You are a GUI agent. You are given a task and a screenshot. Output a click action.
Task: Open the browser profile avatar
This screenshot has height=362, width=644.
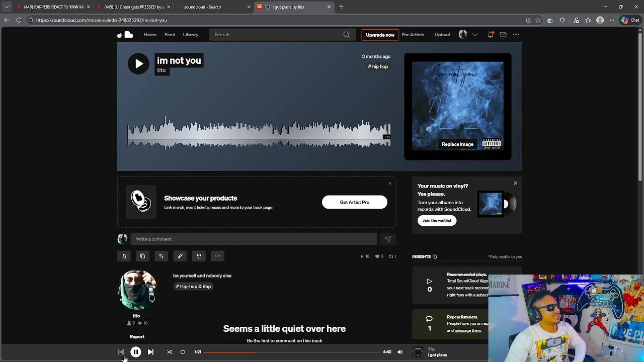point(600,20)
